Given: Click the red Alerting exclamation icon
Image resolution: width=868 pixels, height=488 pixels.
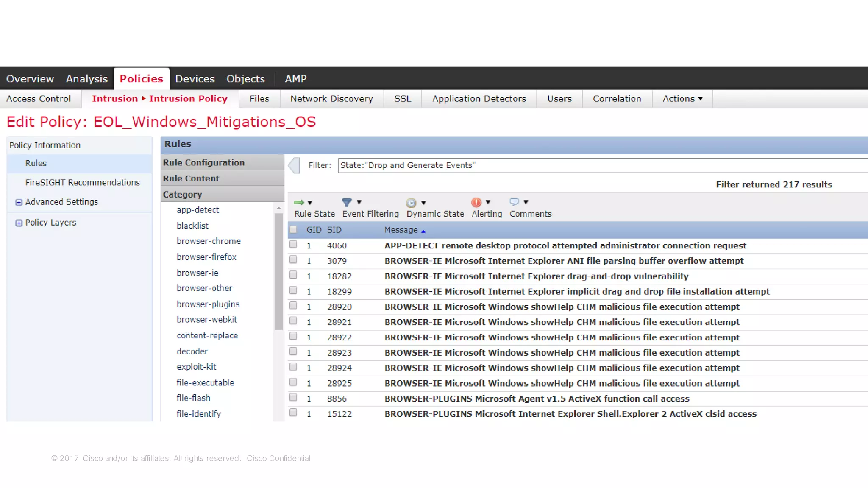Looking at the screenshot, I should point(476,202).
